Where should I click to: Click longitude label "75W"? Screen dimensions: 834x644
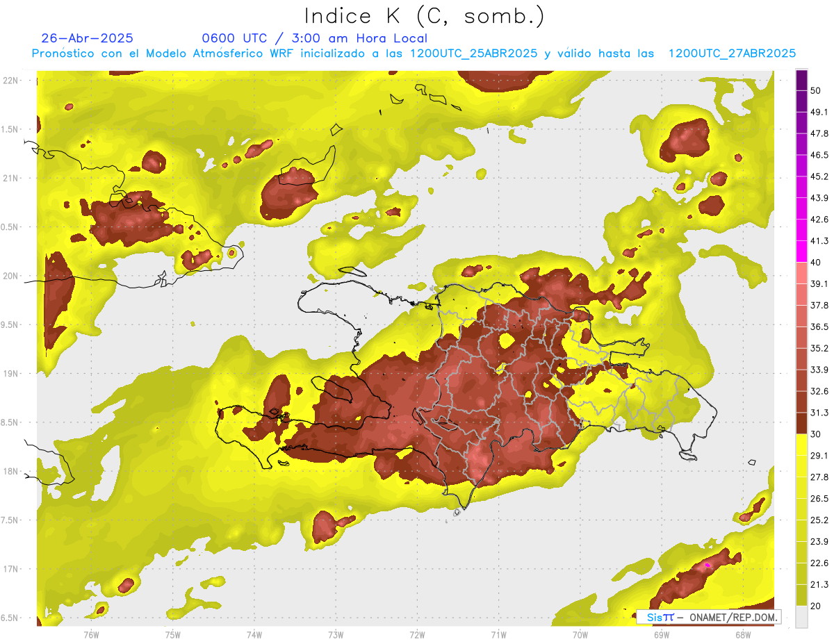tap(172, 635)
